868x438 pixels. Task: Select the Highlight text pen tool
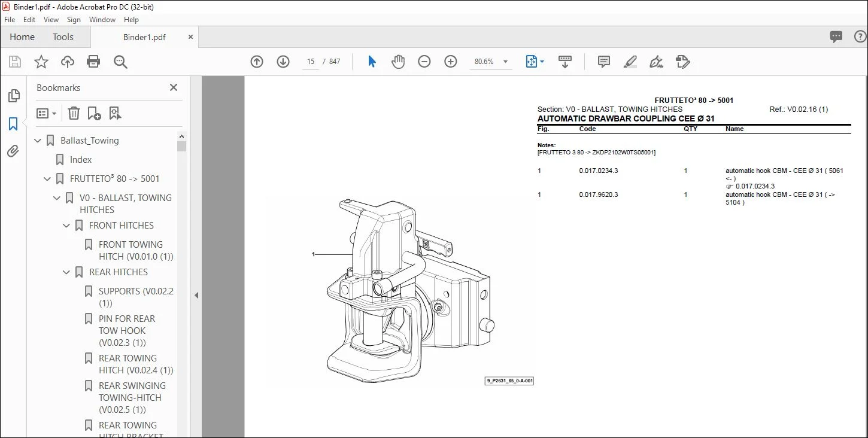[630, 62]
